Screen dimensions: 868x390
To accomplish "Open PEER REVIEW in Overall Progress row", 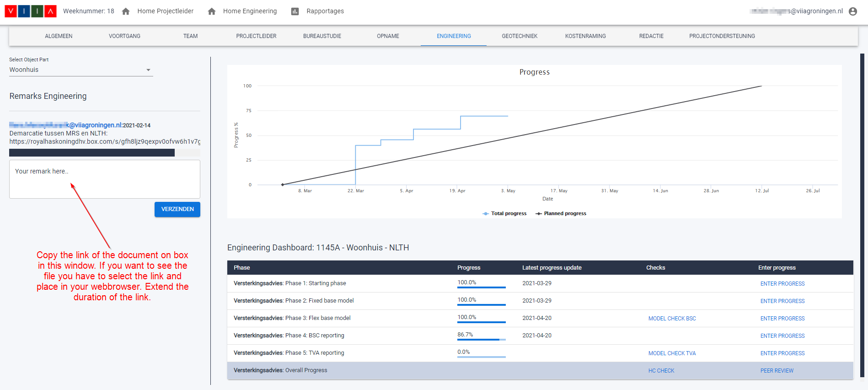I will click(777, 371).
